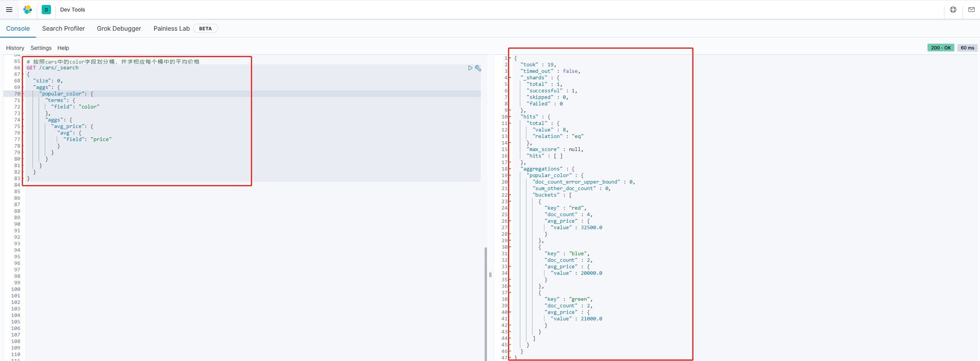Click the pane resize handle between editors
The width and height of the screenshot is (980, 361).
point(490,275)
